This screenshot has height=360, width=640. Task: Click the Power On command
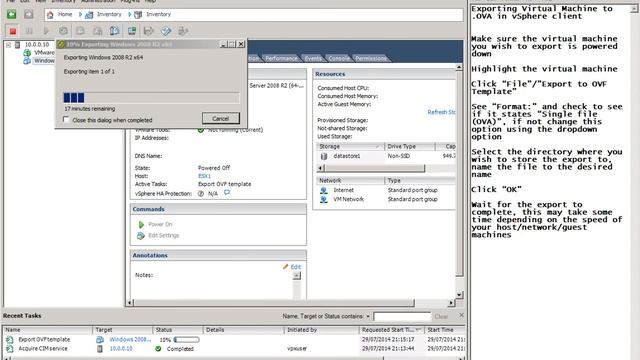(160, 224)
